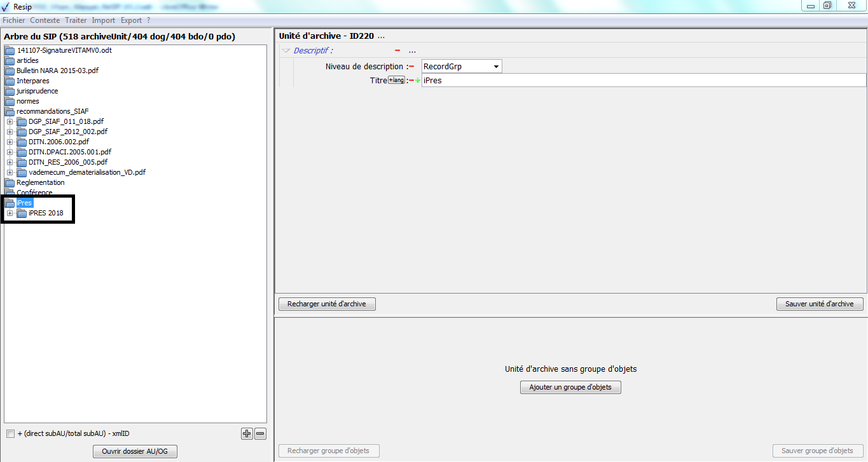Collapse the Descriptif section triangle
Image resolution: width=868 pixels, height=462 pixels.
coord(286,51)
